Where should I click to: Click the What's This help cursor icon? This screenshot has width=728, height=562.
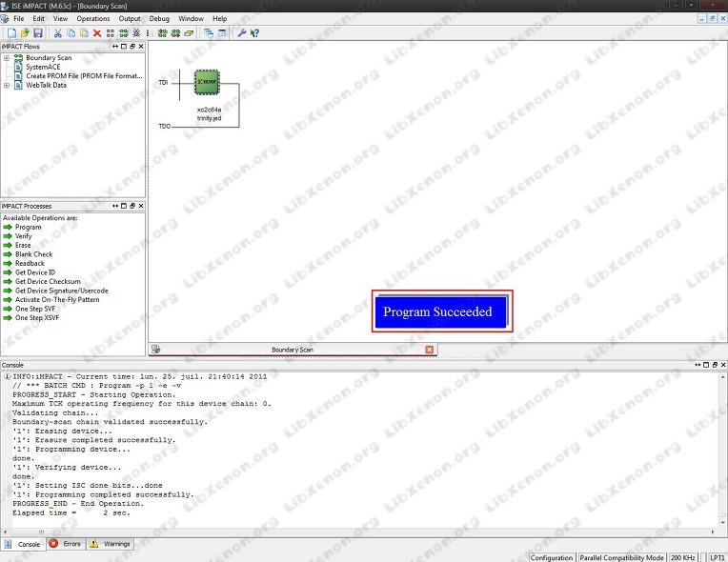tap(254, 33)
